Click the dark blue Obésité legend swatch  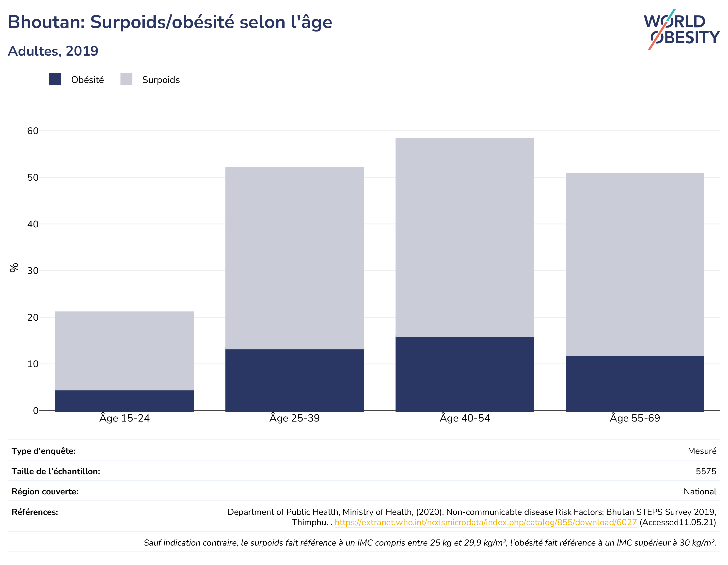55,79
